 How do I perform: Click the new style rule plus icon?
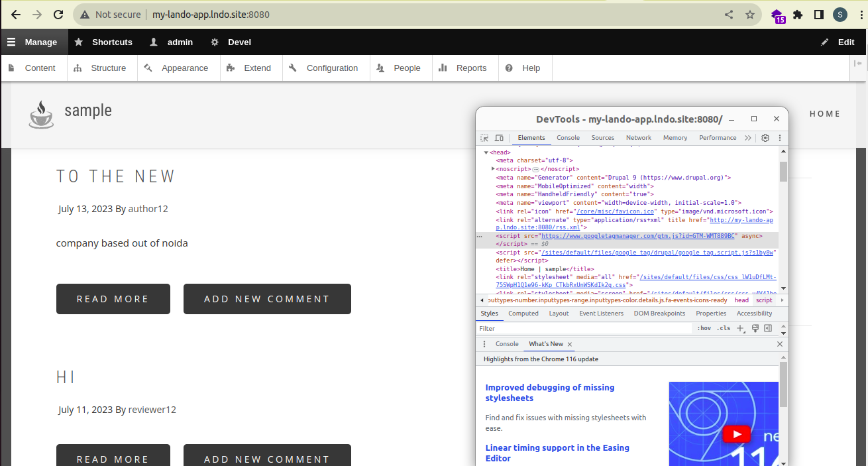coord(741,328)
